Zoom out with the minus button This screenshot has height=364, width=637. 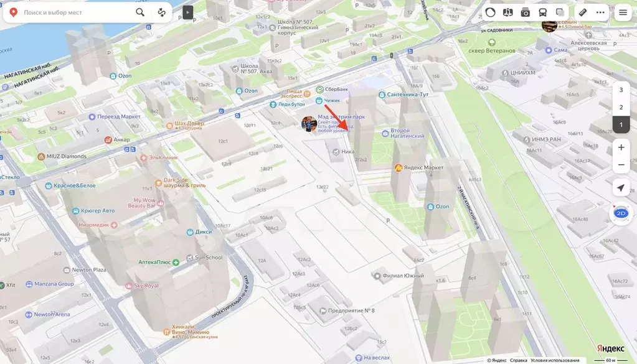(621, 165)
